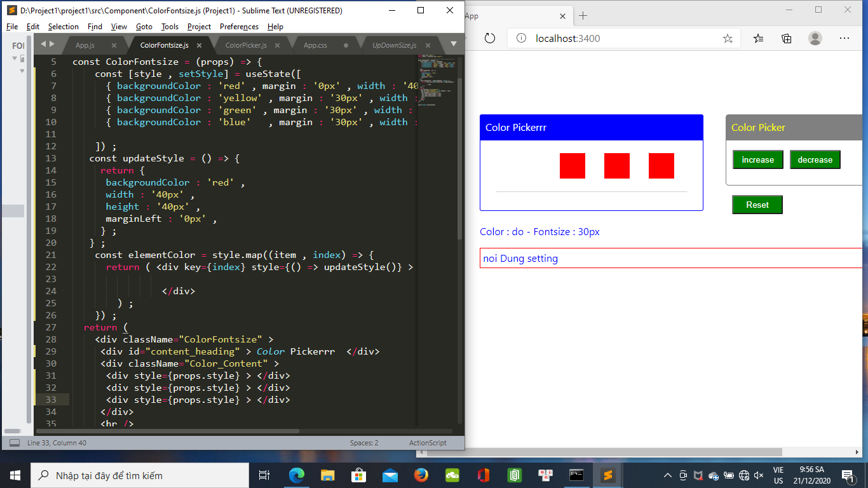
Task: Close the ColorFontsize.js tab
Action: tap(200, 46)
